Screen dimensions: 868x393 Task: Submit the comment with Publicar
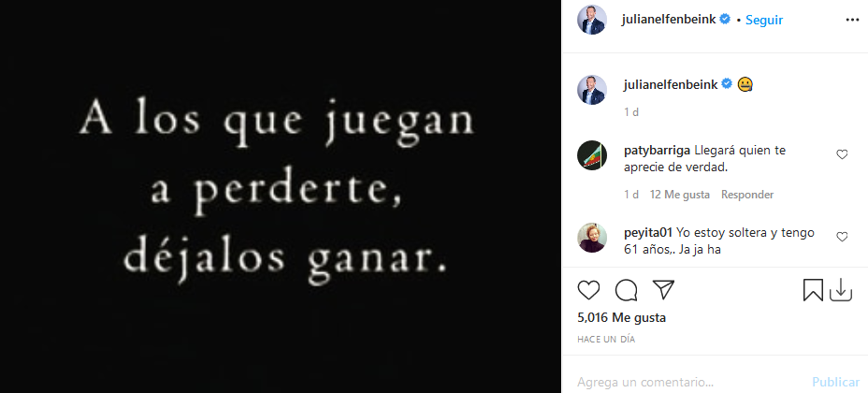(836, 382)
